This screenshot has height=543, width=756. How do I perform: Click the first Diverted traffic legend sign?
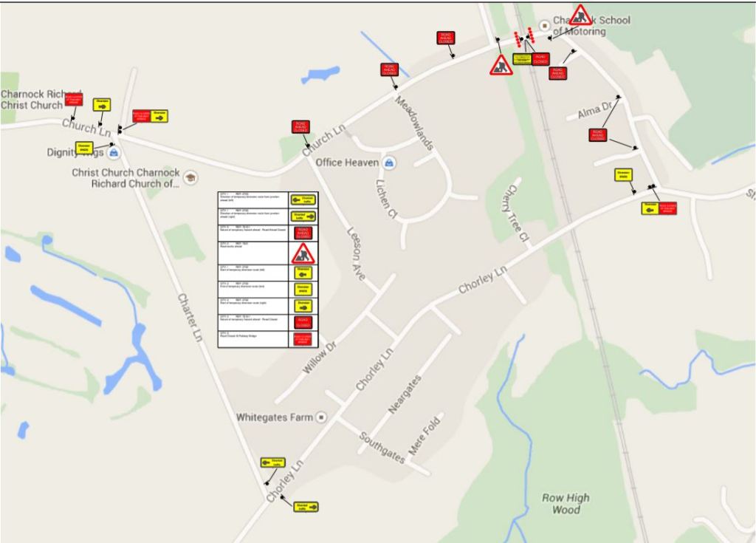(303, 199)
